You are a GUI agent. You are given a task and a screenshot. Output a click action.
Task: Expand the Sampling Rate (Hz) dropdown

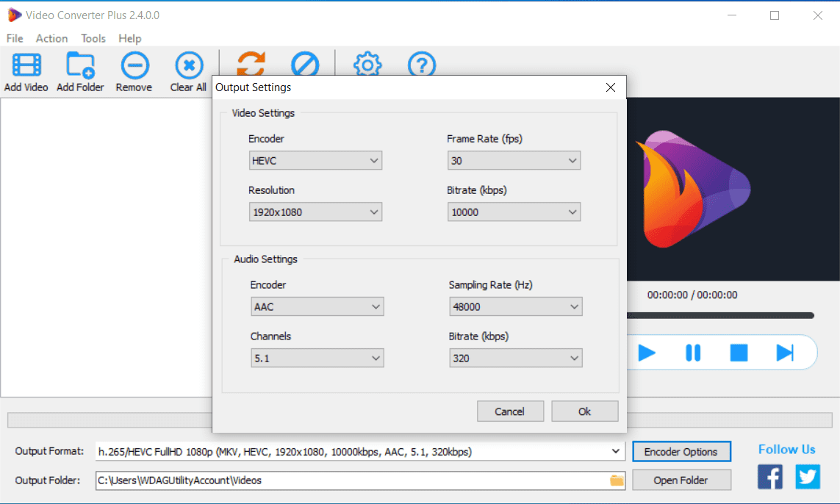[516, 307]
